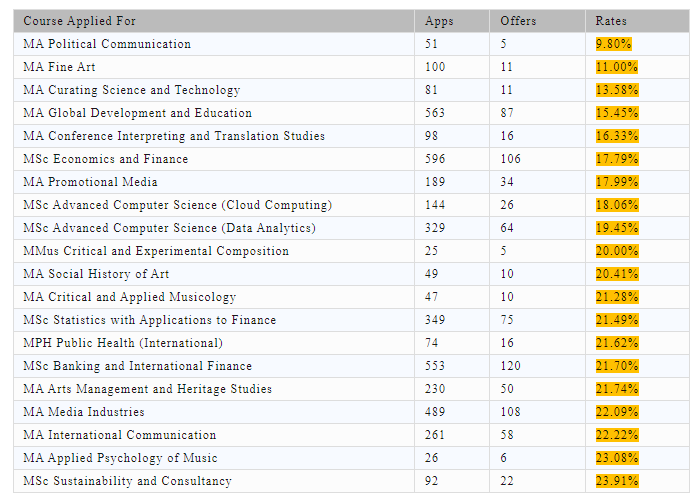The image size is (695, 497).
Task: Select the MA Political Communication row
Action: click(351, 44)
